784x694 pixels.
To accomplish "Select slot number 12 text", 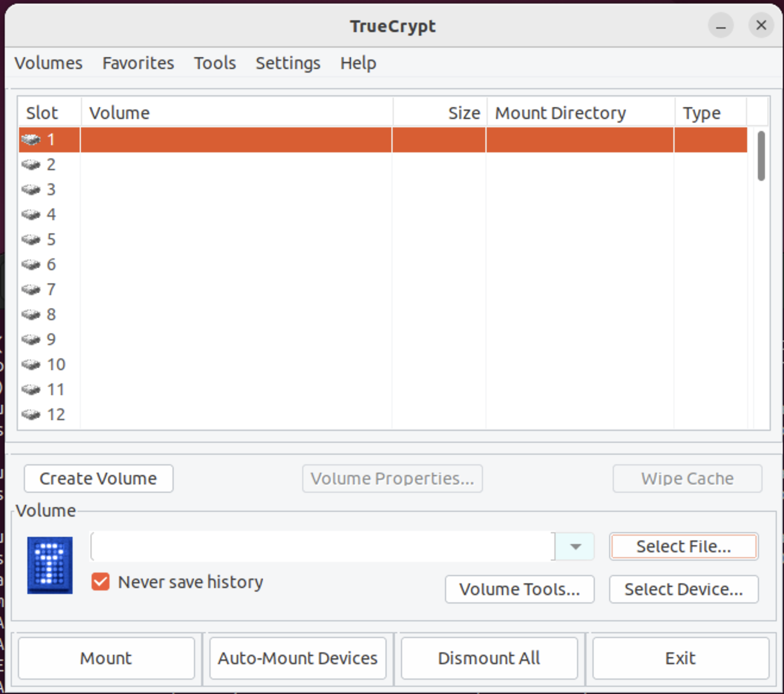I will coord(56,415).
